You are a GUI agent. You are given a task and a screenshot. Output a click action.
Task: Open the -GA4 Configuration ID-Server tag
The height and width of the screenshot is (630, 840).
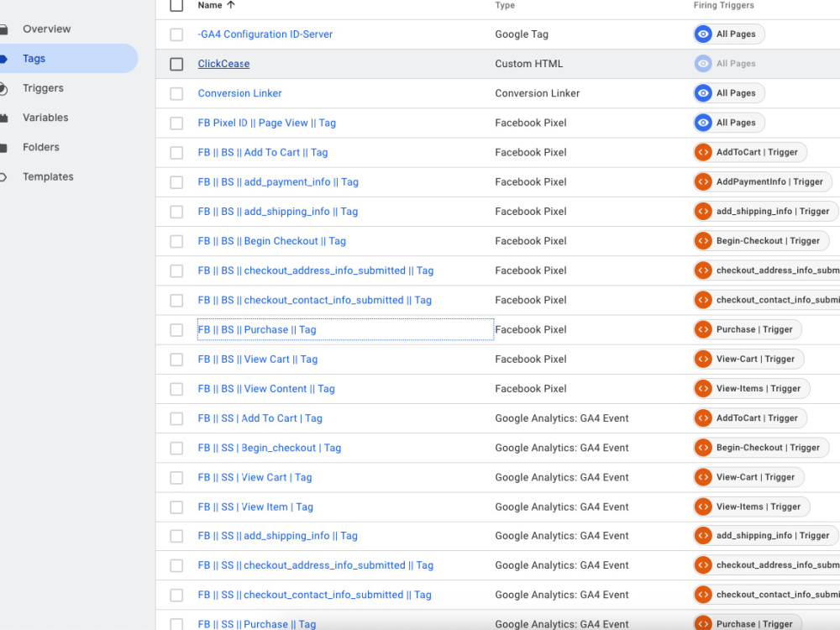click(265, 34)
